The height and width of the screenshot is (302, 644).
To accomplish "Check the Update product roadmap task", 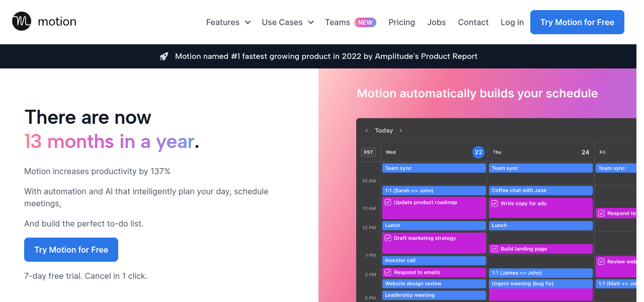I will click(388, 202).
